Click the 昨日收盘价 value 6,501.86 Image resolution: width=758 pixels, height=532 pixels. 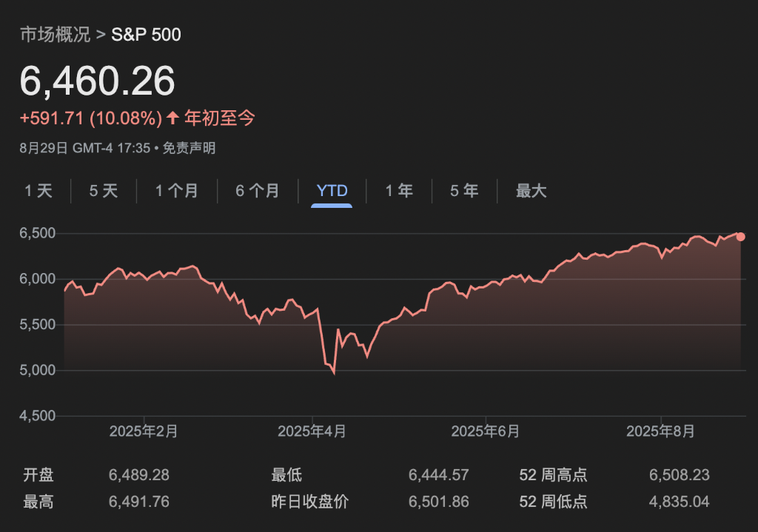tap(438, 502)
